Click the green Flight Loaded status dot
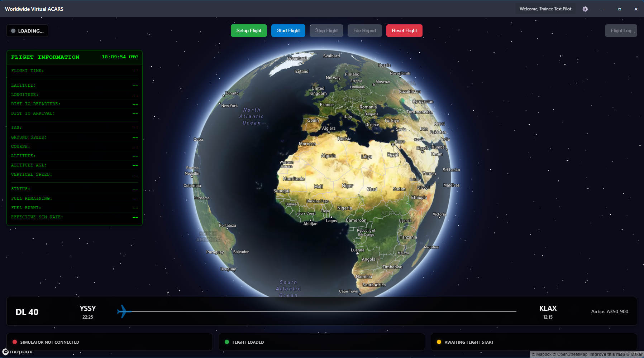This screenshot has height=358, width=644. tap(227, 342)
